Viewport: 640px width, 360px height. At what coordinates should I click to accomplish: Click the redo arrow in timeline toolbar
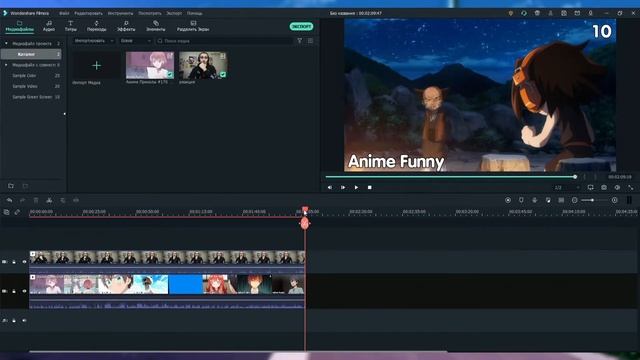[22, 200]
